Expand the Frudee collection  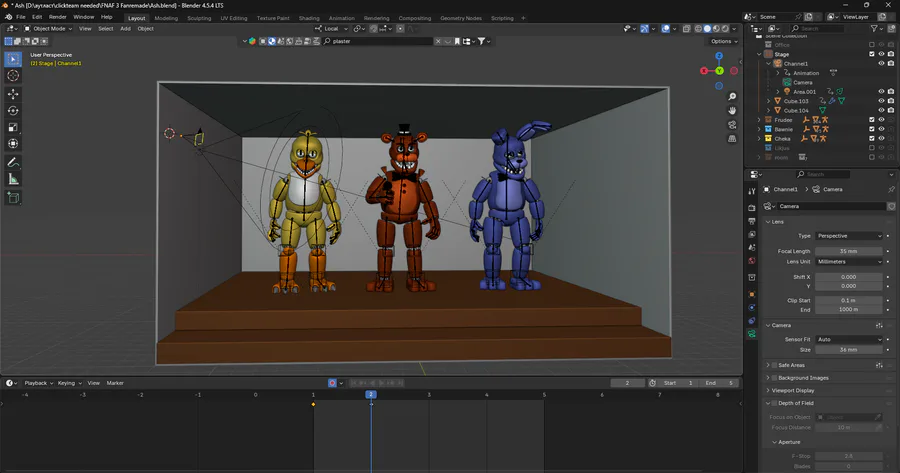pyautogui.click(x=759, y=119)
